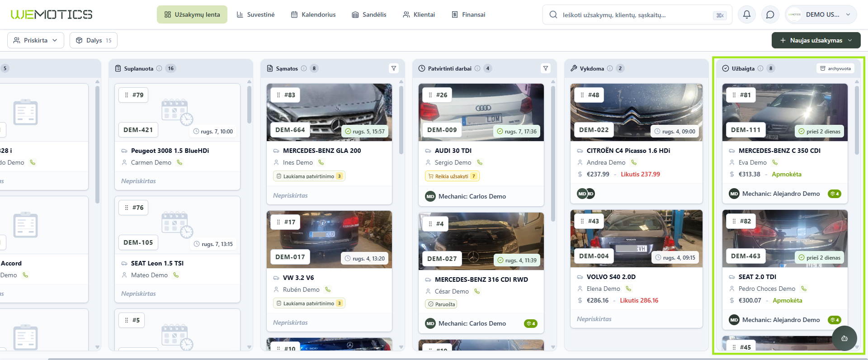Click the Dalys 15 button
868x360 pixels.
pos(94,40)
